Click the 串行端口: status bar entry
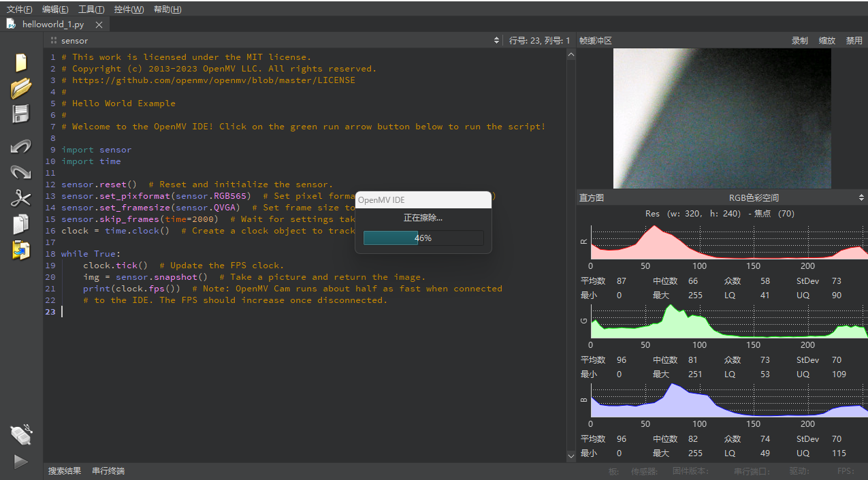The width and height of the screenshot is (868, 480). click(x=752, y=471)
